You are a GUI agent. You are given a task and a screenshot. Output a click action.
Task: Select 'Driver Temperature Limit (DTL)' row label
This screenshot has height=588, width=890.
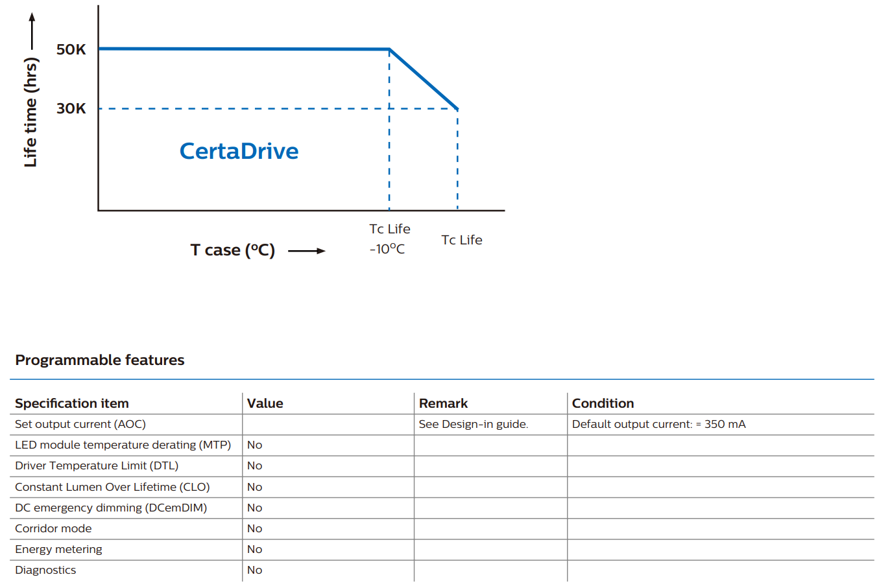(x=97, y=465)
